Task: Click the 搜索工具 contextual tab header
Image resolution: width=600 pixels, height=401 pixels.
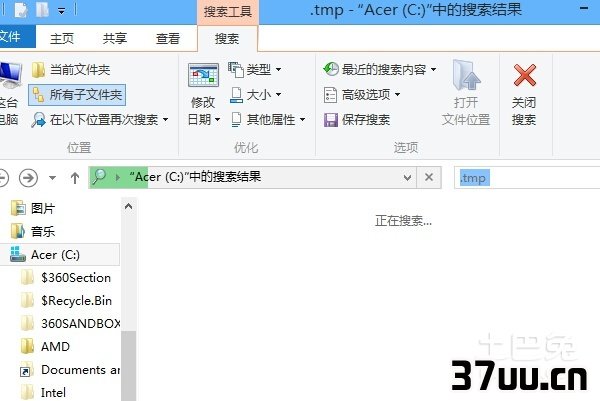Action: click(x=228, y=12)
